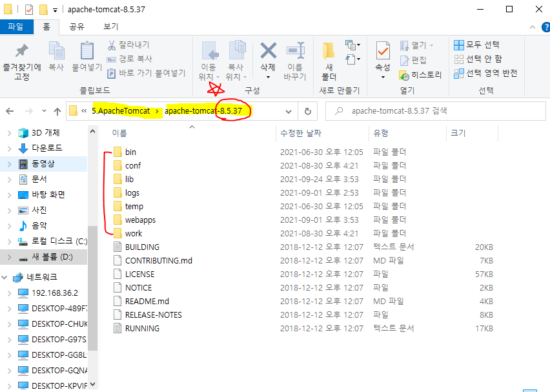Click the 삭제 delete X icon

[x=268, y=51]
